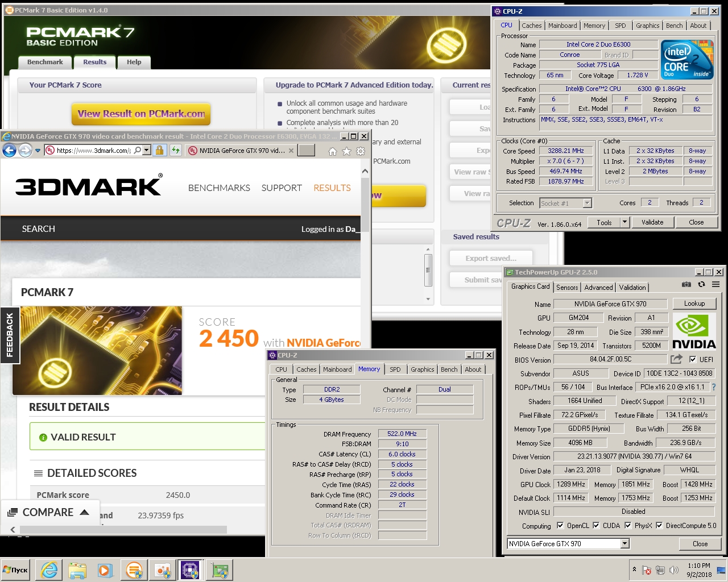
Task: Click the lock security icon in browser
Action: pos(160,151)
